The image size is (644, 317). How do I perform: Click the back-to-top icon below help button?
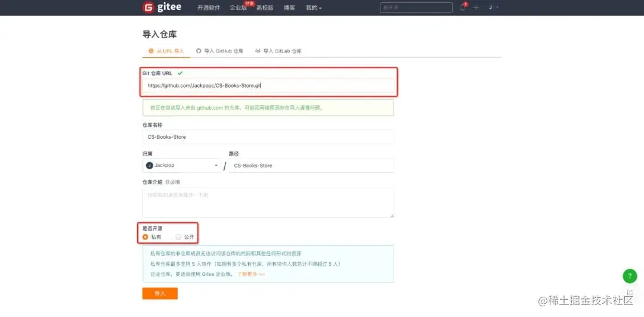630,293
